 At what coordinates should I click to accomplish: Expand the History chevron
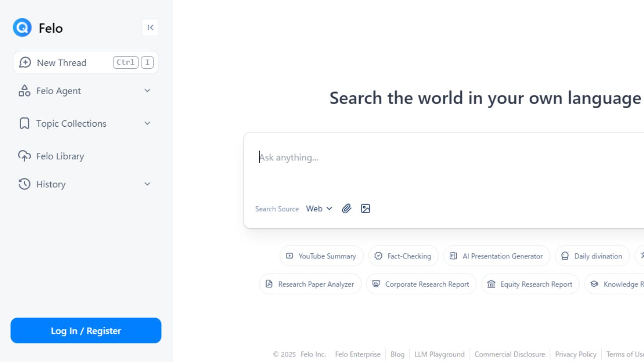tap(147, 184)
